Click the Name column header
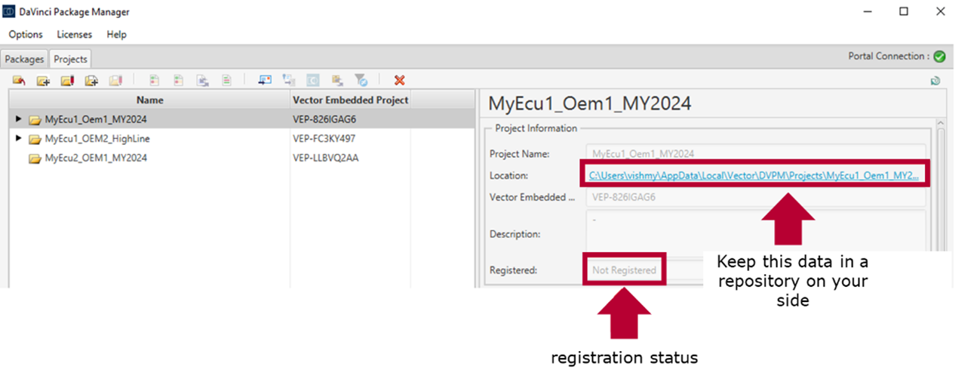The width and height of the screenshot is (980, 385). coord(149,100)
